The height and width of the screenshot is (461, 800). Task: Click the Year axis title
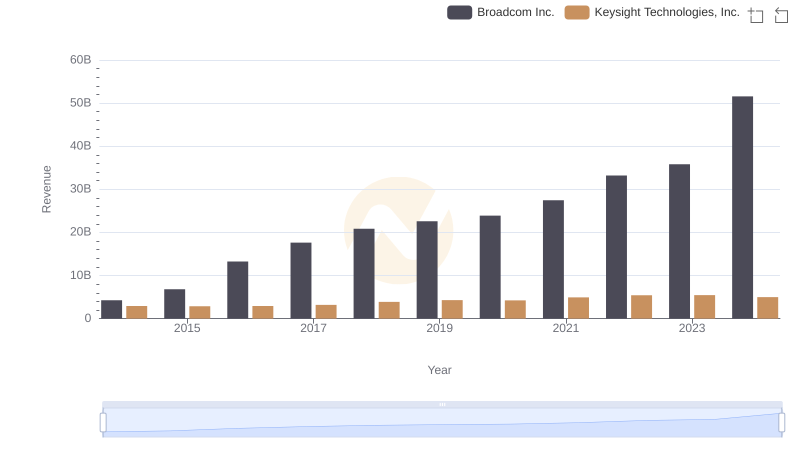point(439,370)
